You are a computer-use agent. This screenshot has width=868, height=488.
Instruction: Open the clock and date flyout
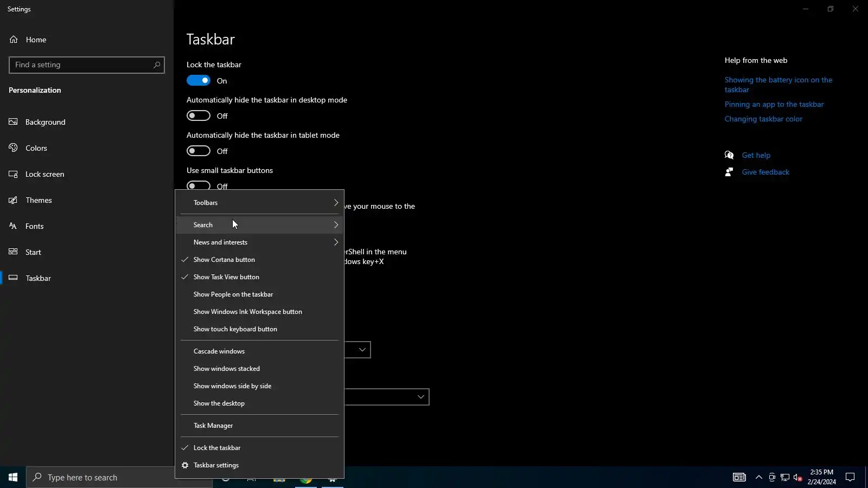click(821, 477)
